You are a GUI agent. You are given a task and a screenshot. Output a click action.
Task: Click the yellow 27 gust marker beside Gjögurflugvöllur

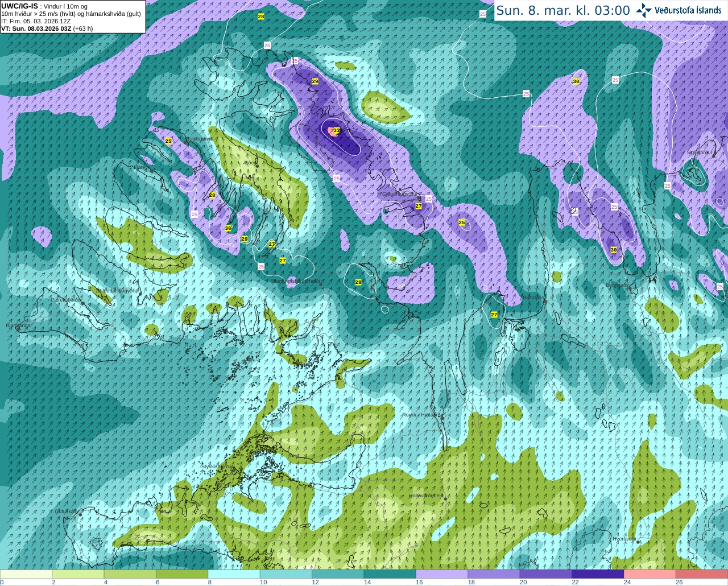click(x=419, y=206)
